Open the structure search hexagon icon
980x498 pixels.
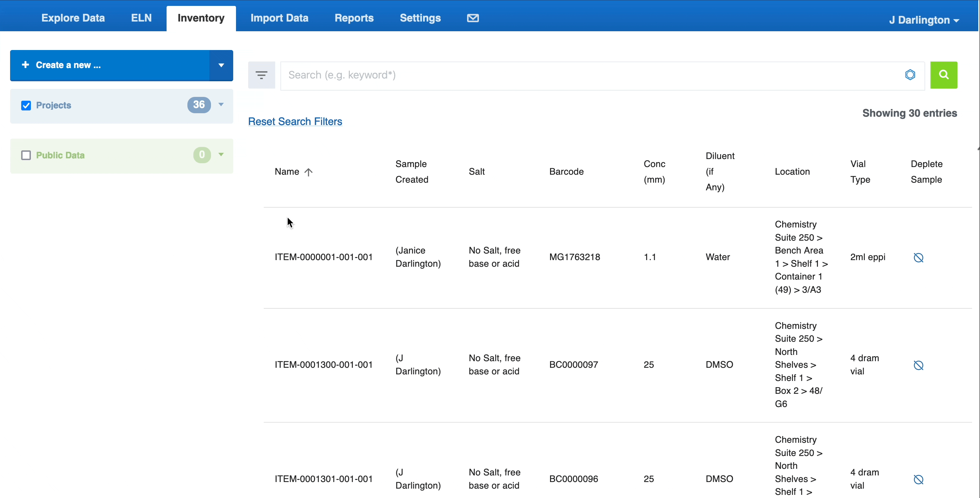(910, 75)
